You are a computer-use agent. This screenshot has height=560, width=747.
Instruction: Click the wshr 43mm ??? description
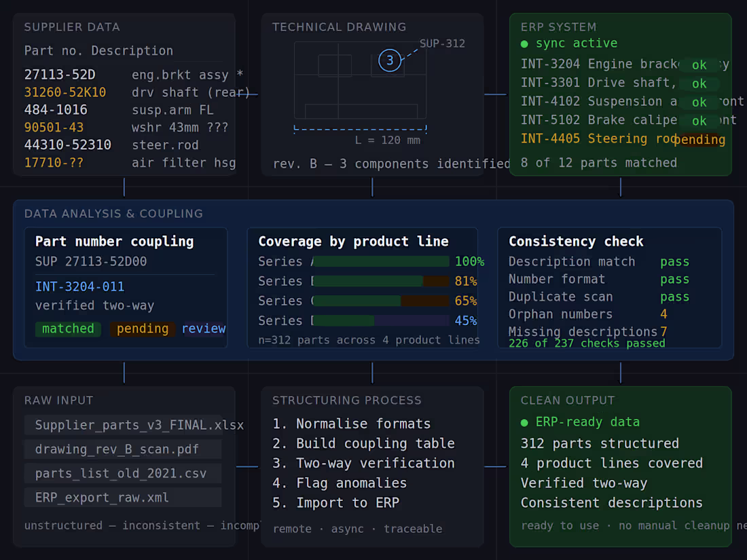click(180, 128)
